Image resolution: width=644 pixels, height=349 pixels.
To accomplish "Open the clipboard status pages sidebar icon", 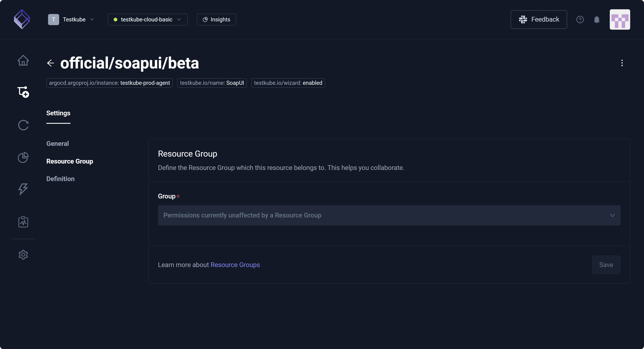I will click(23, 222).
